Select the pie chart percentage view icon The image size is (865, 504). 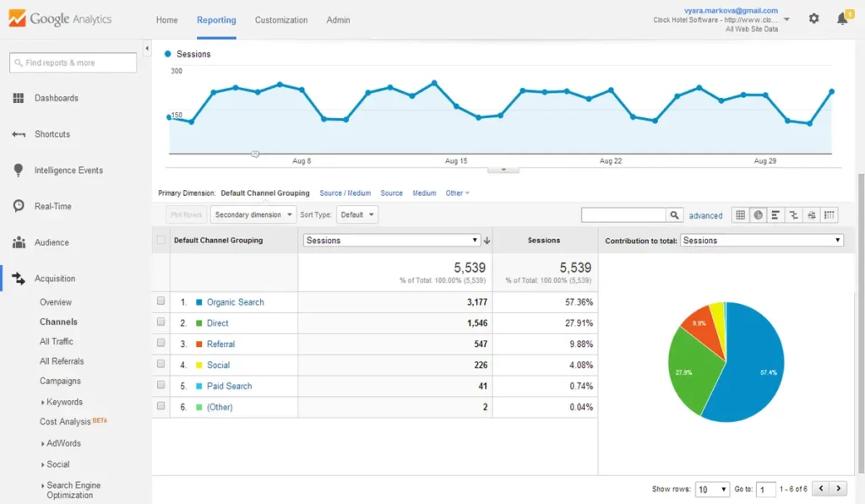tap(758, 215)
